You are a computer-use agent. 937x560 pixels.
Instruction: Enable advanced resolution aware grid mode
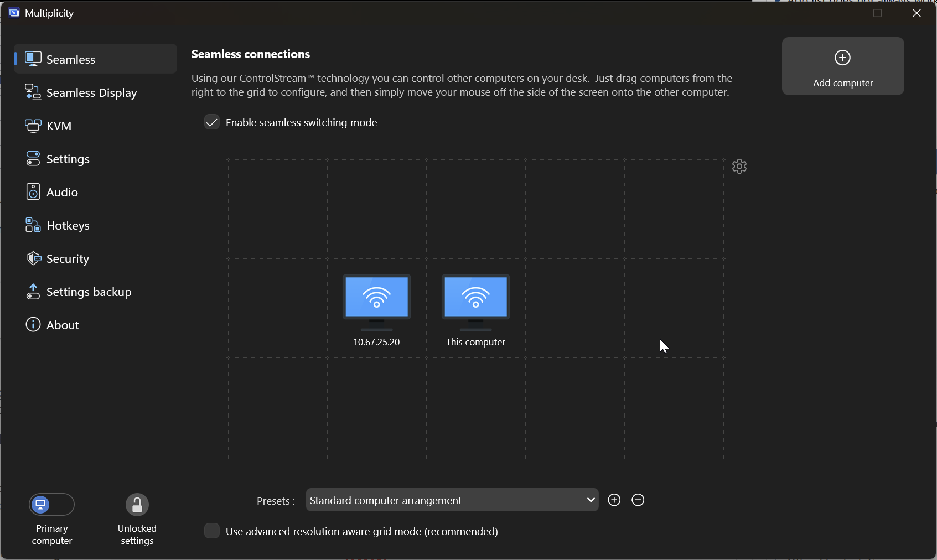[x=212, y=531]
